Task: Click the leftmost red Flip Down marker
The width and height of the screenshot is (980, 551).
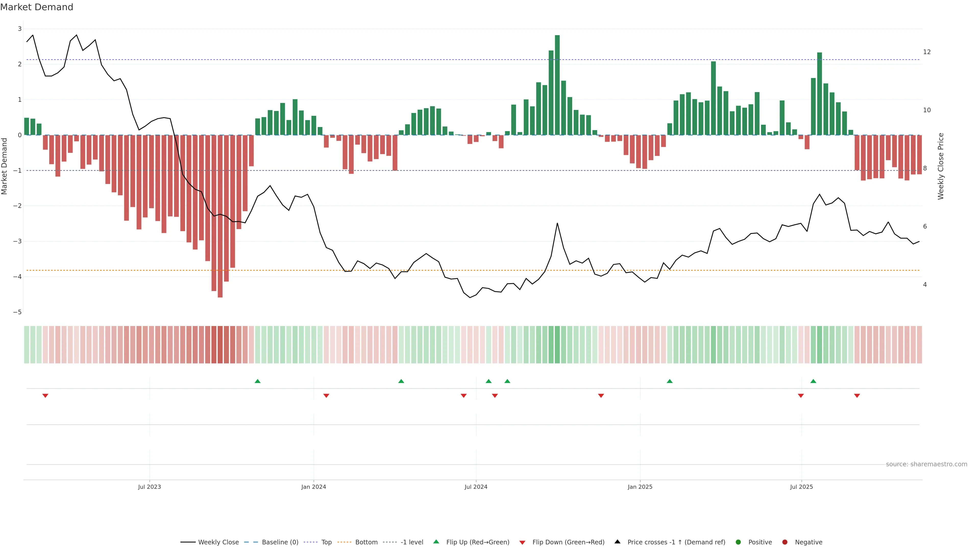Action: click(x=45, y=396)
